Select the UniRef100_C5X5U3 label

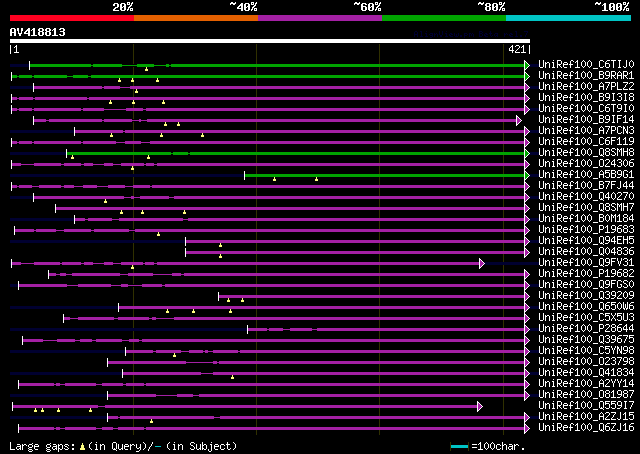(x=586, y=318)
